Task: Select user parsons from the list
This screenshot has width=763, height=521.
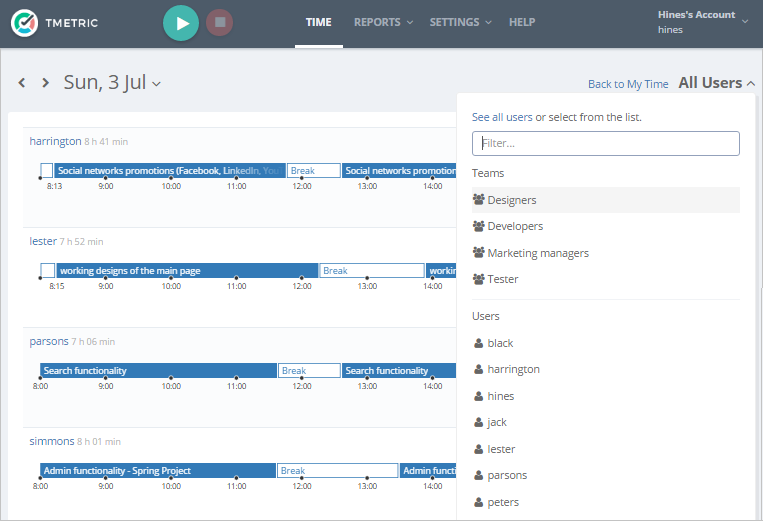Action: (606, 475)
